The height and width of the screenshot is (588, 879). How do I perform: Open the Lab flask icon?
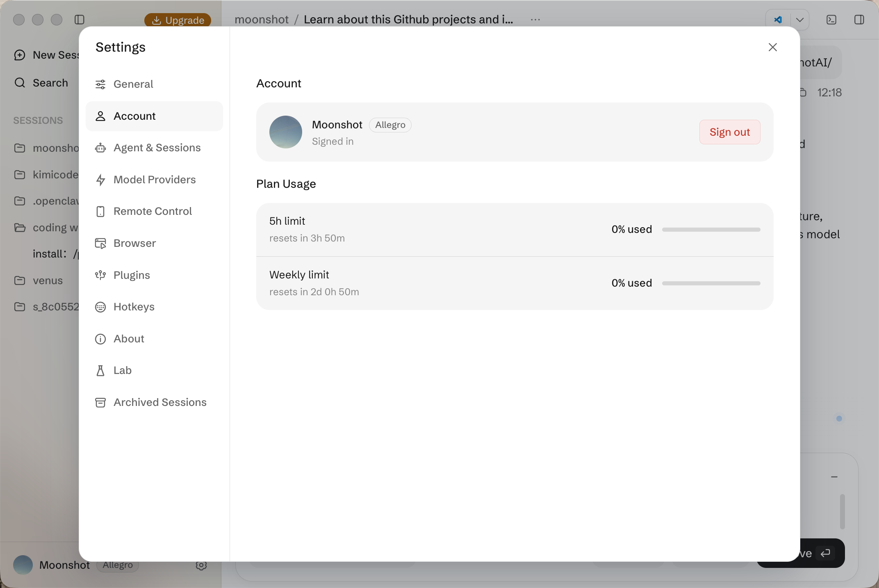click(x=100, y=371)
